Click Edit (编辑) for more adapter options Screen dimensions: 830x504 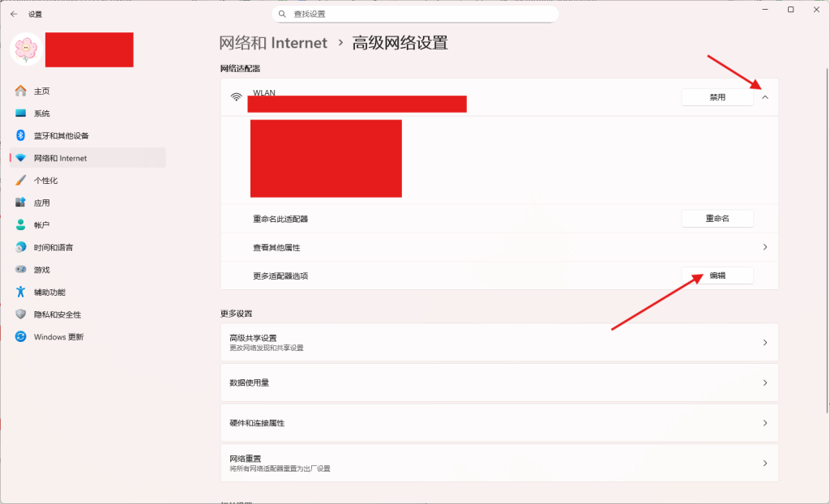point(717,275)
